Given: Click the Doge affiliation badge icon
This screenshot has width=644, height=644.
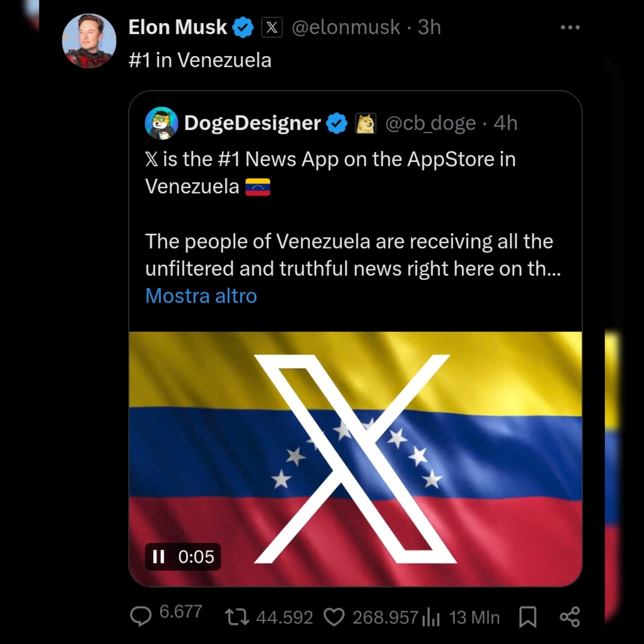Looking at the screenshot, I should tap(366, 123).
